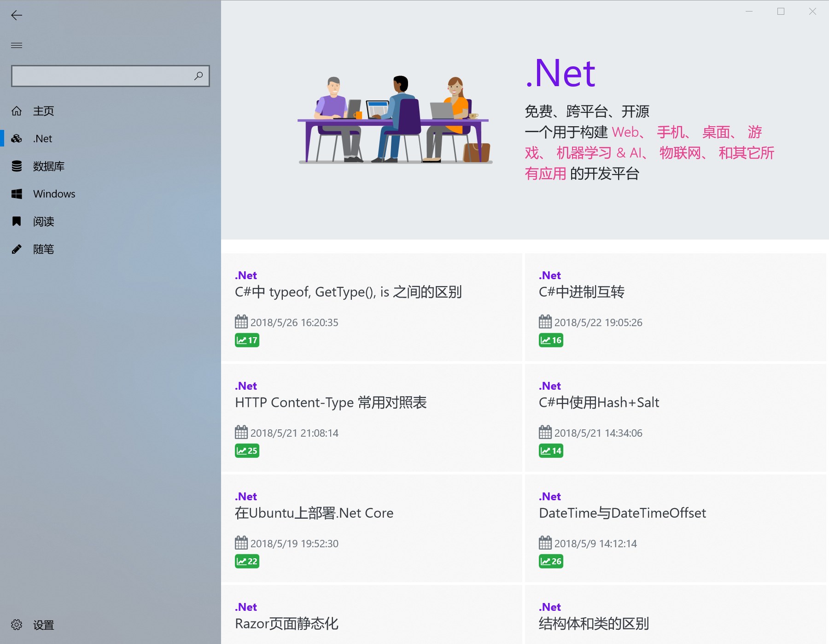Image resolution: width=829 pixels, height=644 pixels.
Task: Open article 在Ubuntu上部署.Net Core
Action: 314,513
